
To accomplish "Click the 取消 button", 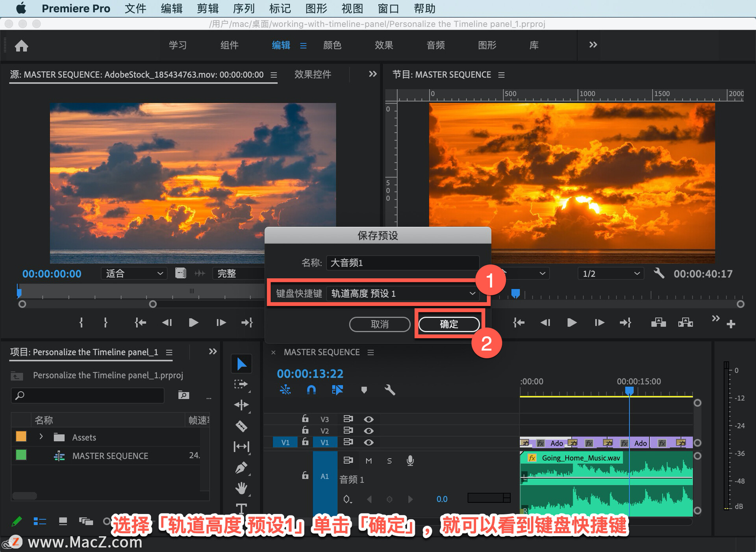I will pyautogui.click(x=380, y=324).
